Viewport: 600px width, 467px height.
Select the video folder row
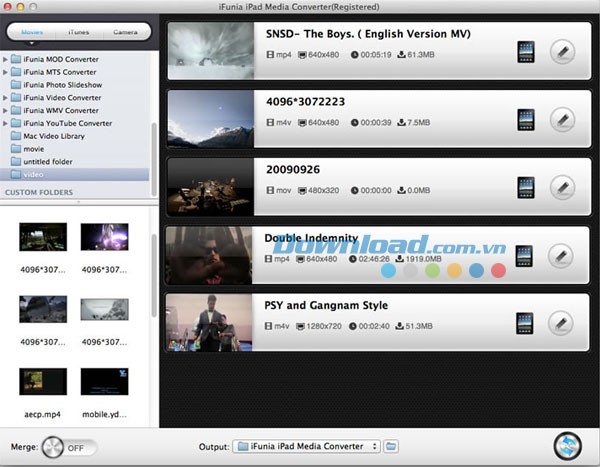tap(75, 175)
